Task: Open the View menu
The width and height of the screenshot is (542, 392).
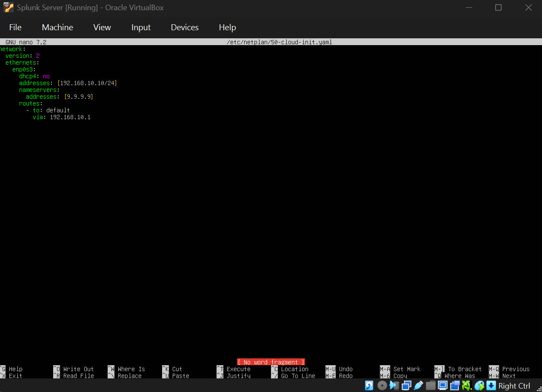Action: pyautogui.click(x=102, y=27)
